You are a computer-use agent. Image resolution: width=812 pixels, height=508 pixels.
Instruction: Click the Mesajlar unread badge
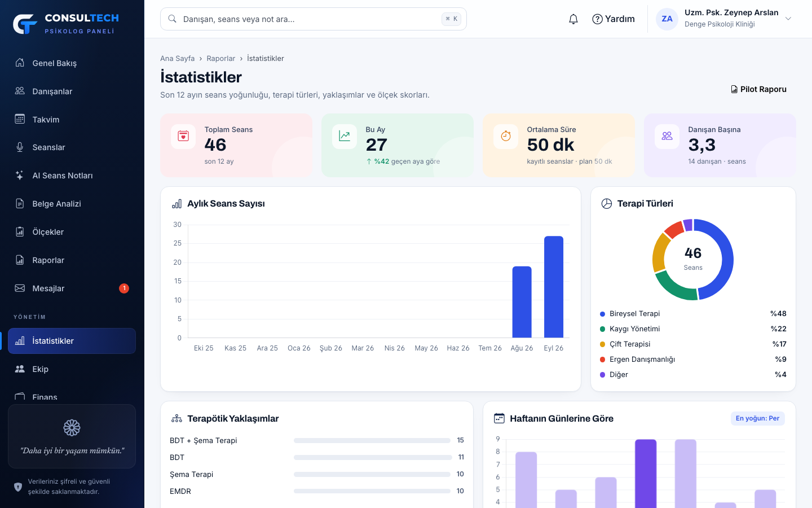pyautogui.click(x=124, y=288)
